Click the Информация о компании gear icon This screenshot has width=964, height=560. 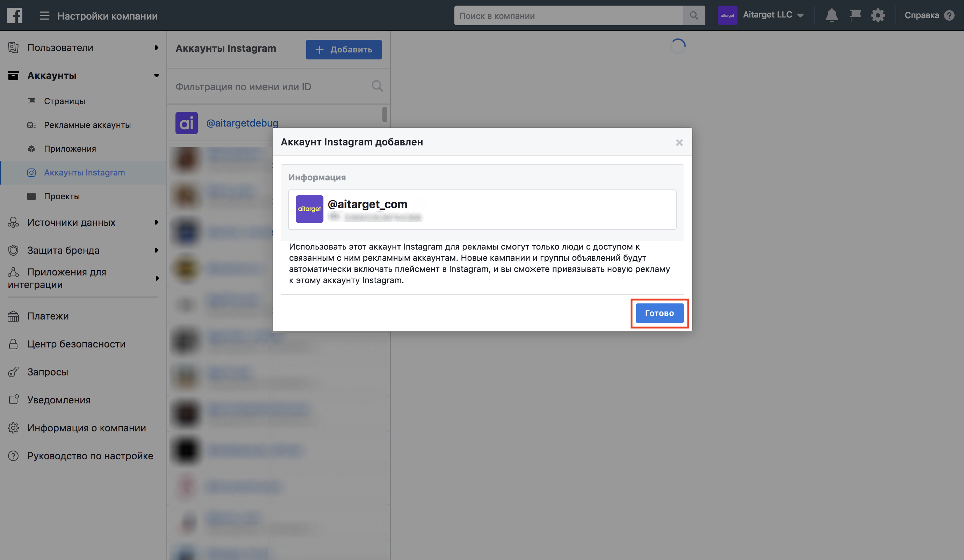[13, 428]
